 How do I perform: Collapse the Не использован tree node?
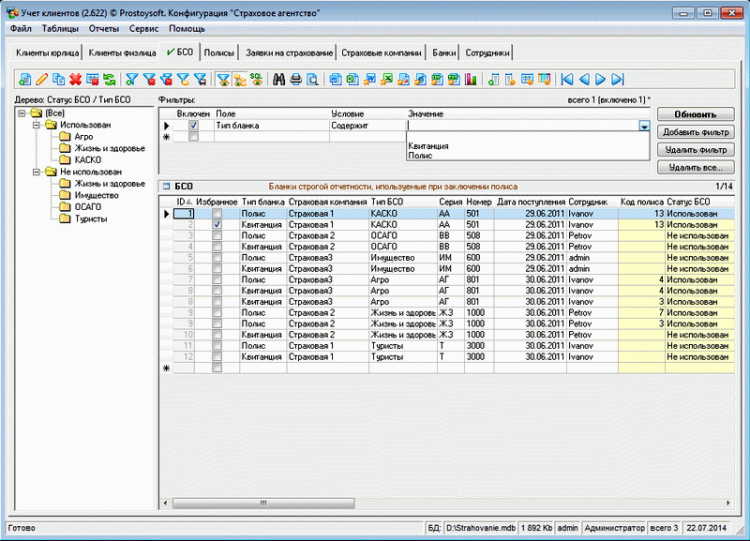pyautogui.click(x=37, y=172)
